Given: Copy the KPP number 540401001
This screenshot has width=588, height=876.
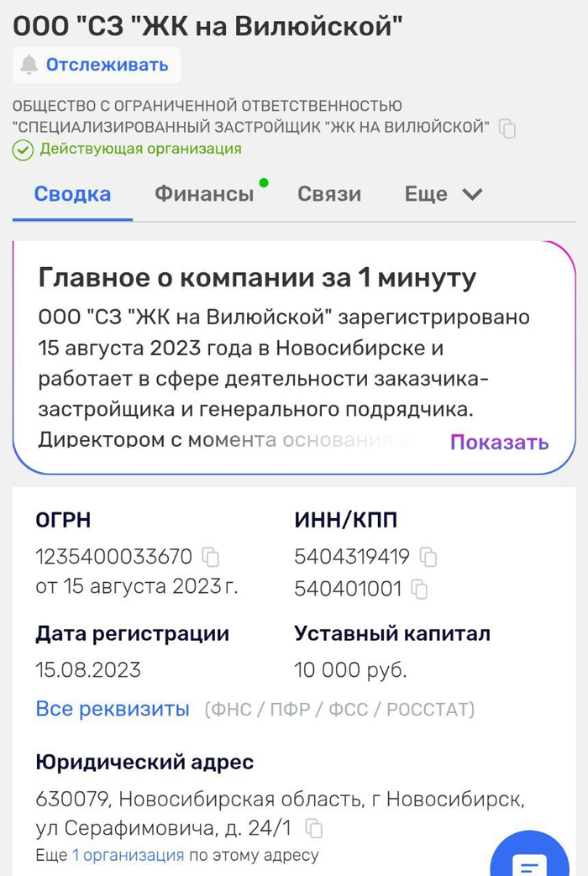Looking at the screenshot, I should click(x=419, y=590).
